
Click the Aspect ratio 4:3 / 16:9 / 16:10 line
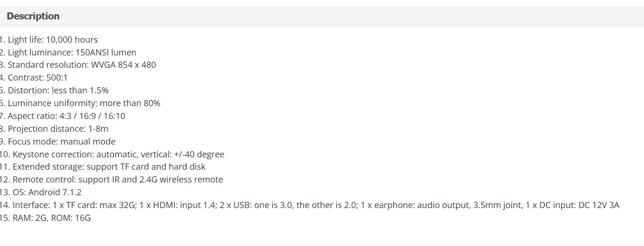pyautogui.click(x=63, y=116)
